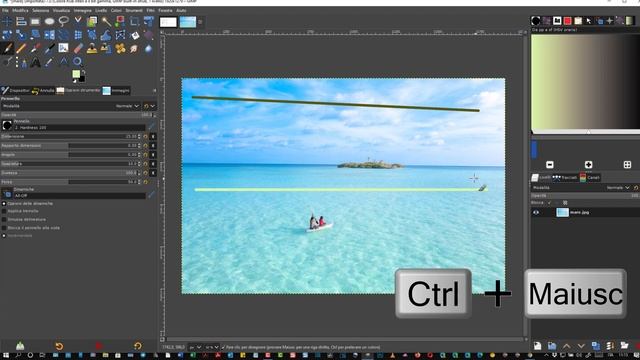Select the Alignment tool
Screen dimensions: 640x360
click(x=21, y=21)
